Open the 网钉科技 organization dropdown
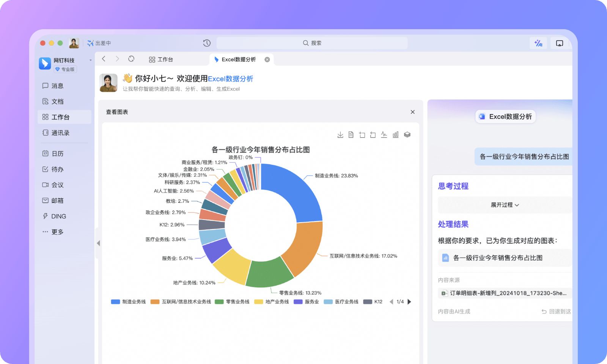607x364 pixels. 90,60
